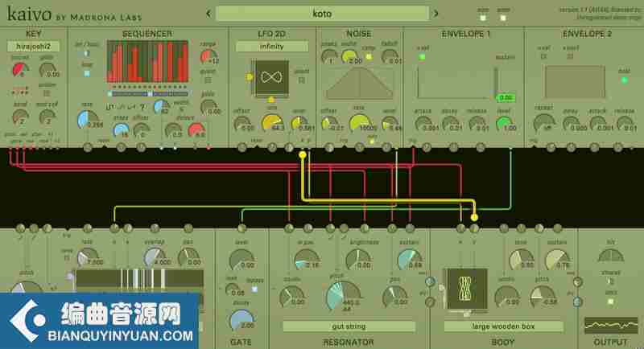Screen dimensions: 644x349
Task: Click the Envelope 1 sustain value 0.00 box
Action: tap(506, 97)
